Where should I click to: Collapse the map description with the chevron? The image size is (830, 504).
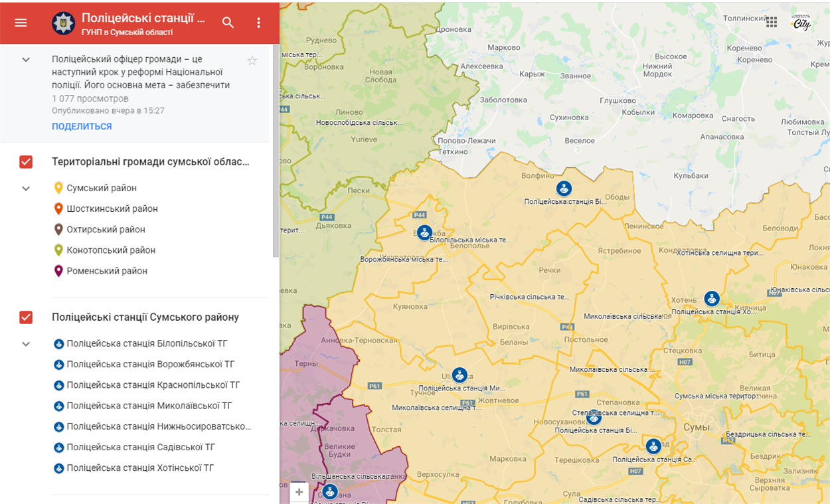pos(26,60)
